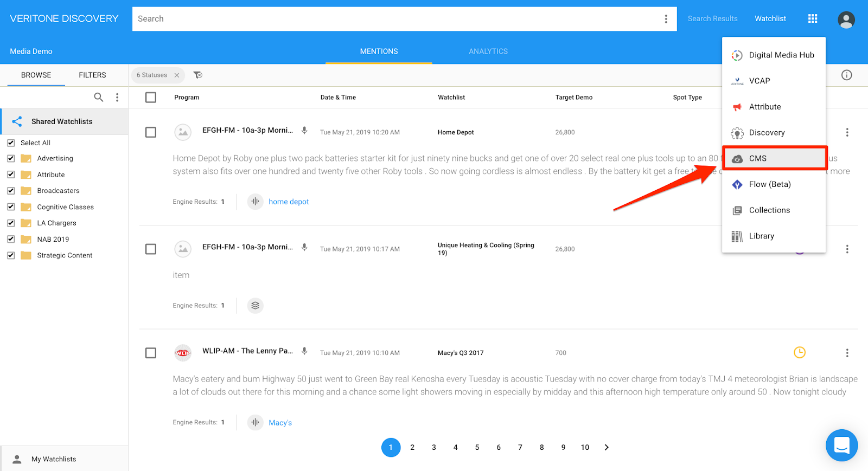868x471 pixels.
Task: Check the Home Depot mention row checkbox
Action: 151,133
